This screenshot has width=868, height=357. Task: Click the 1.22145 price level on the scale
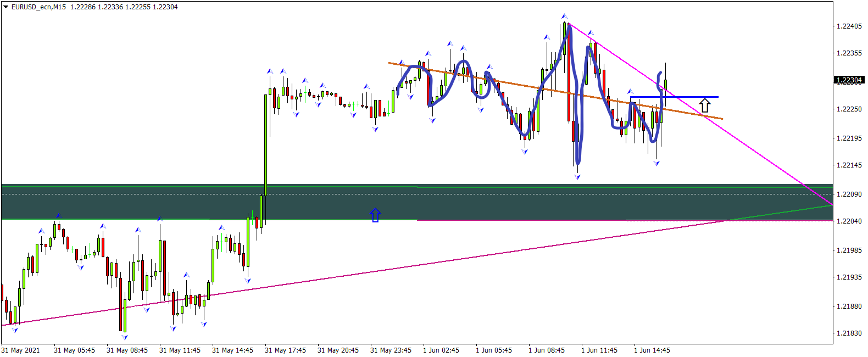[x=849, y=165]
